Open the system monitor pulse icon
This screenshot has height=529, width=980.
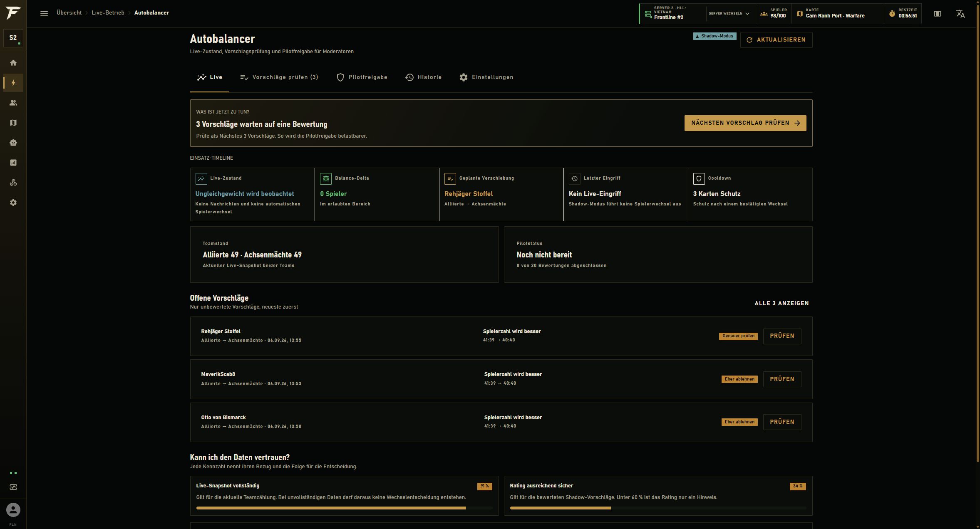coord(13,487)
